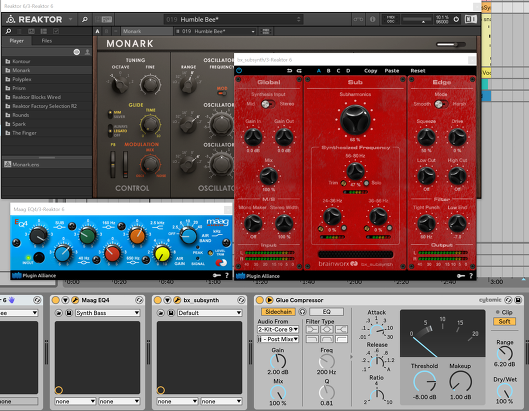Click the Glue Compressor hot-swap icon
This screenshot has height=411, width=529.
tap(508, 300)
